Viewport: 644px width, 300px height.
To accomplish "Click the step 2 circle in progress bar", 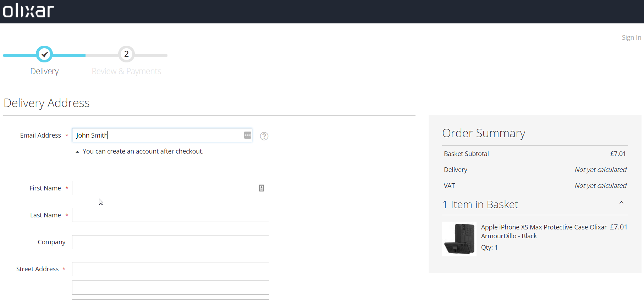I will (126, 54).
